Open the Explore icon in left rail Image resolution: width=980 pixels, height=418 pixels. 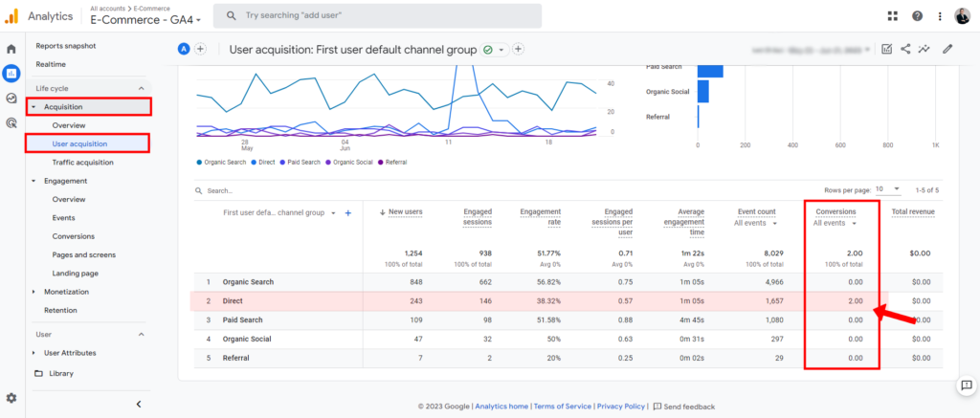11,98
